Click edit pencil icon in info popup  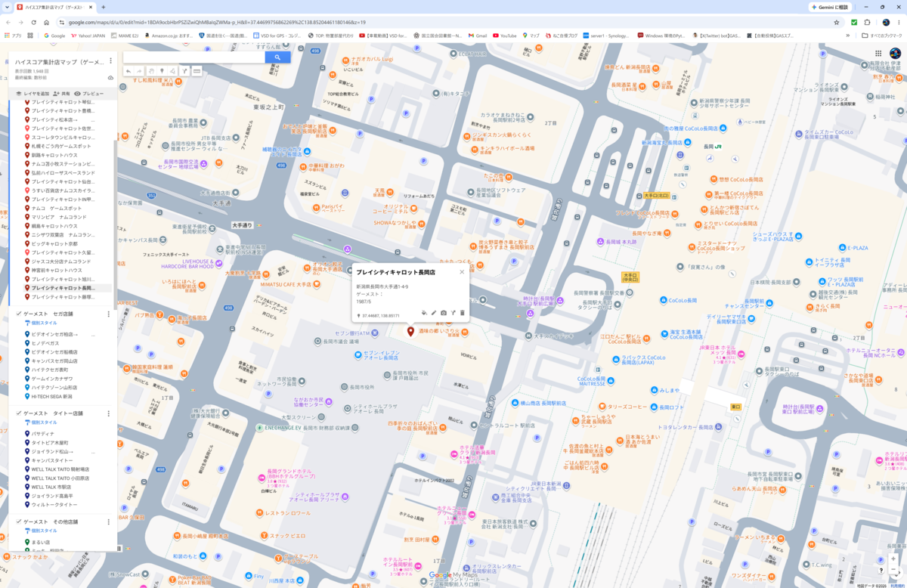click(x=434, y=312)
